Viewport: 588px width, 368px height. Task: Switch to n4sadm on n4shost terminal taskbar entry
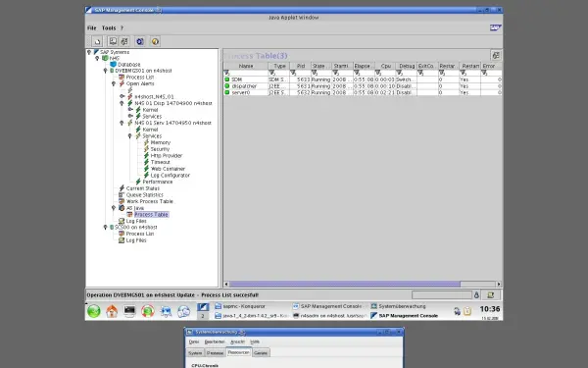(x=329, y=316)
